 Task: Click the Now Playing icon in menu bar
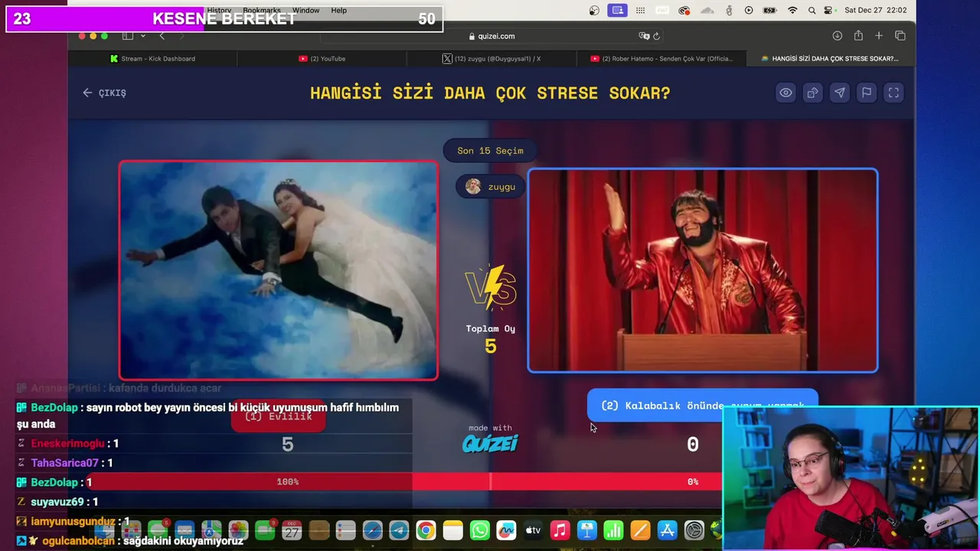[x=749, y=10]
